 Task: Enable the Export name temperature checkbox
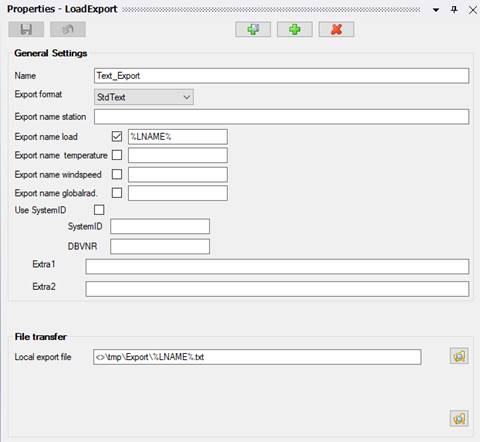117,155
